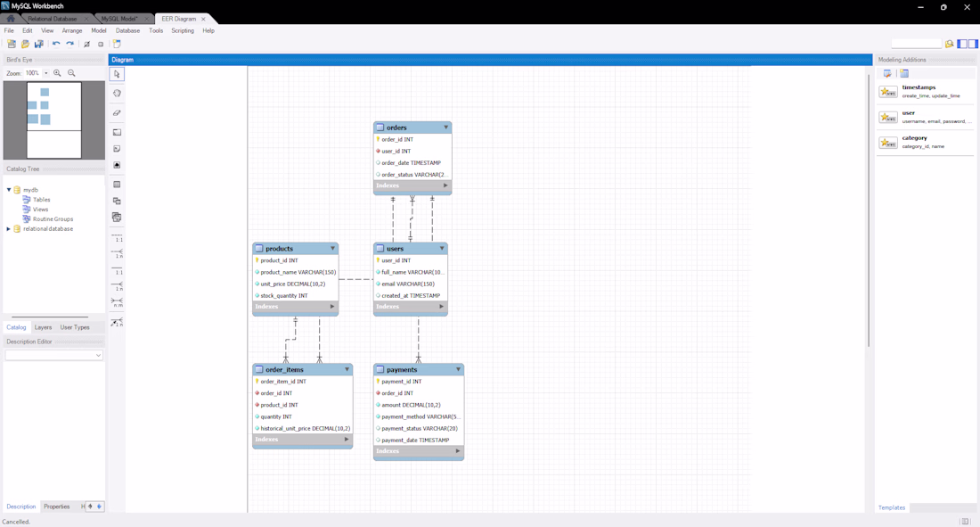Save the model with the floppy disk icon
The height and width of the screenshot is (527, 980).
click(x=38, y=44)
